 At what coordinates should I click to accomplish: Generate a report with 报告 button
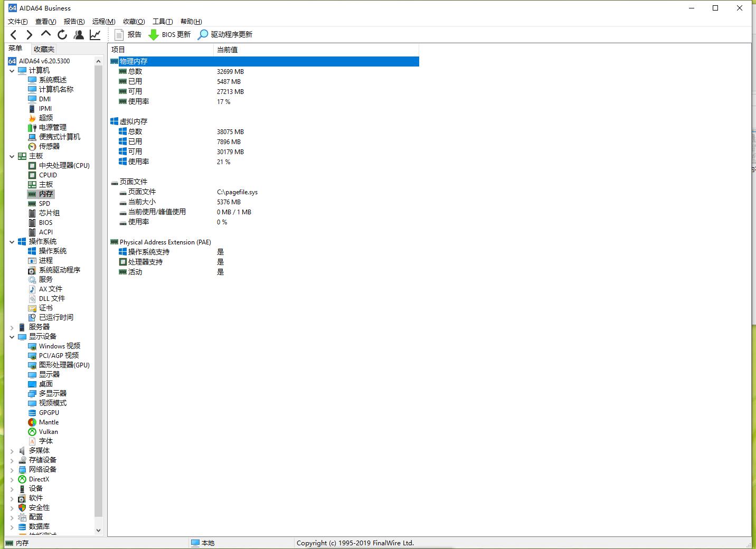coord(128,35)
